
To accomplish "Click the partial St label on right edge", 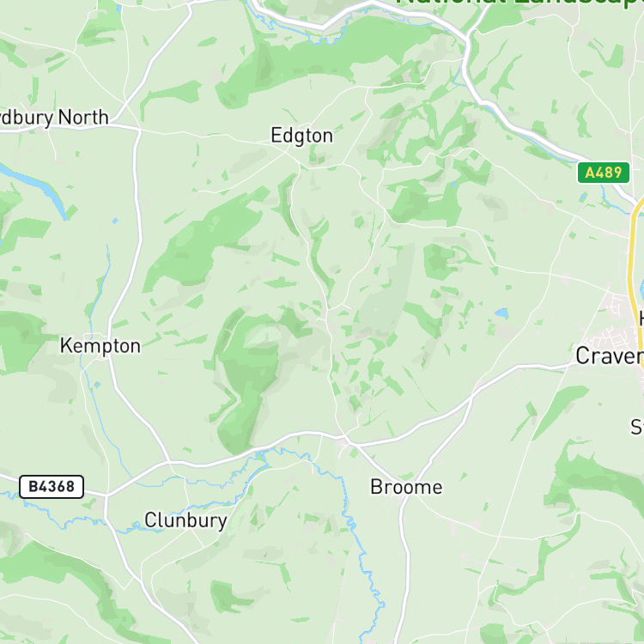I will pyautogui.click(x=637, y=427).
